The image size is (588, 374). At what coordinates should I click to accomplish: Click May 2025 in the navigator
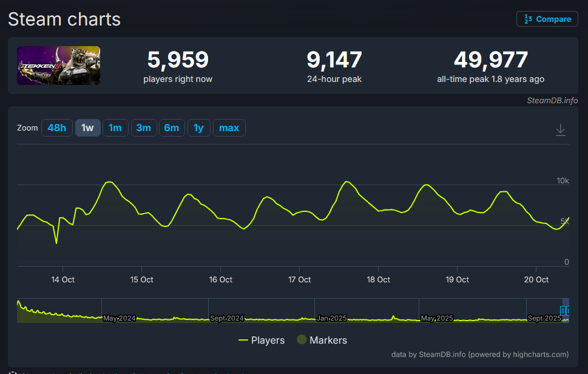437,318
